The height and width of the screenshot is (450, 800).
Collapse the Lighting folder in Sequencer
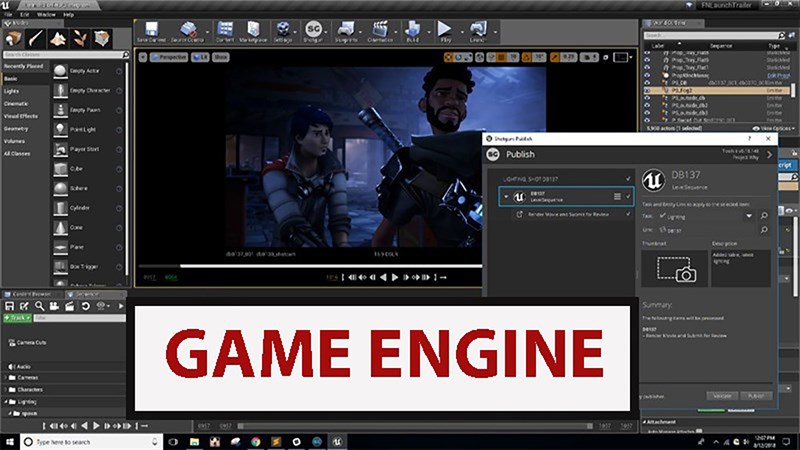tap(6, 402)
